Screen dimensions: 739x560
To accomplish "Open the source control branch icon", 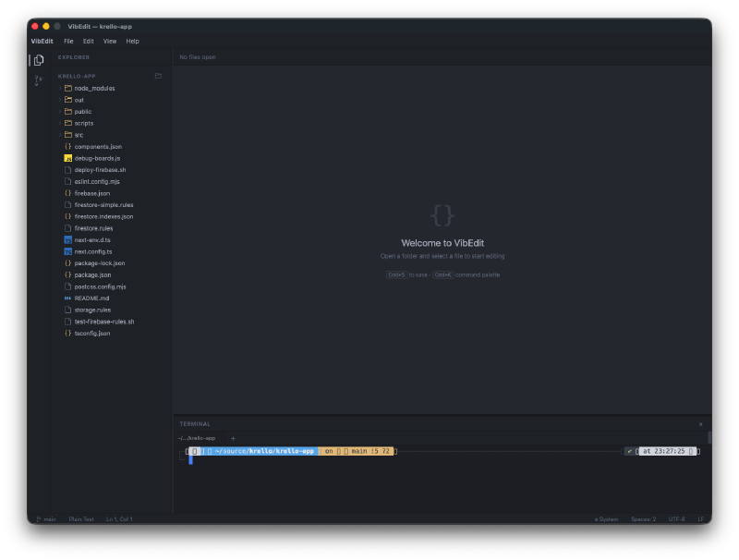I will pyautogui.click(x=39, y=80).
